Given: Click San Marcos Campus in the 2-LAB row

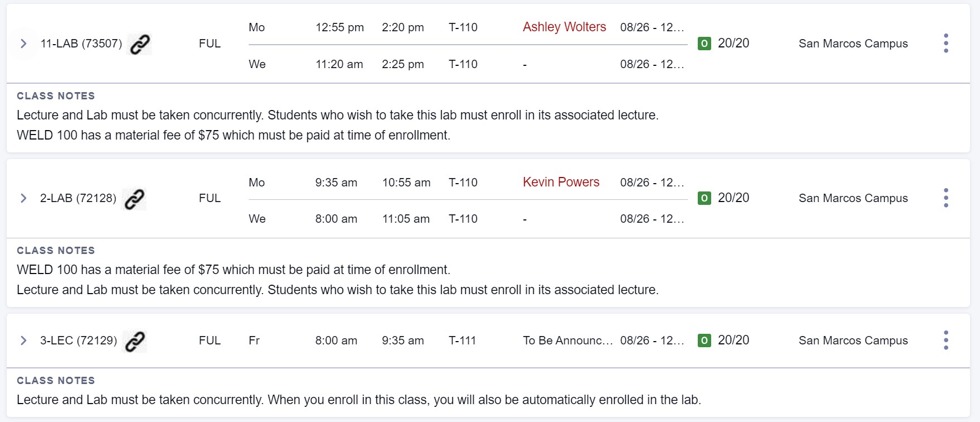Looking at the screenshot, I should [x=853, y=198].
